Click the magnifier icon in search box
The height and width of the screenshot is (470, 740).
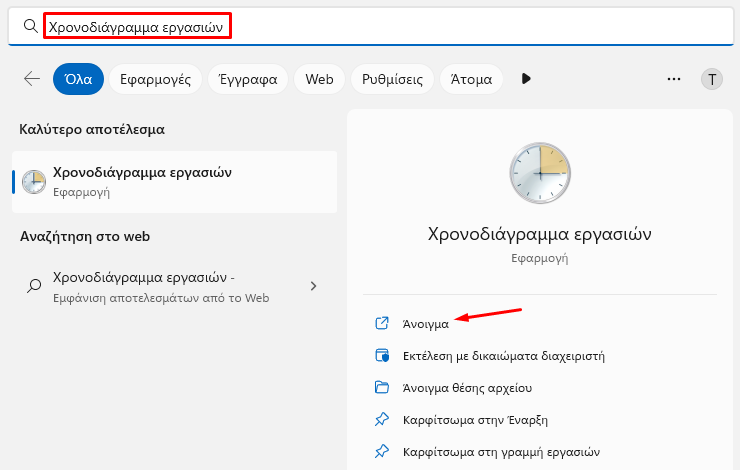[31, 26]
